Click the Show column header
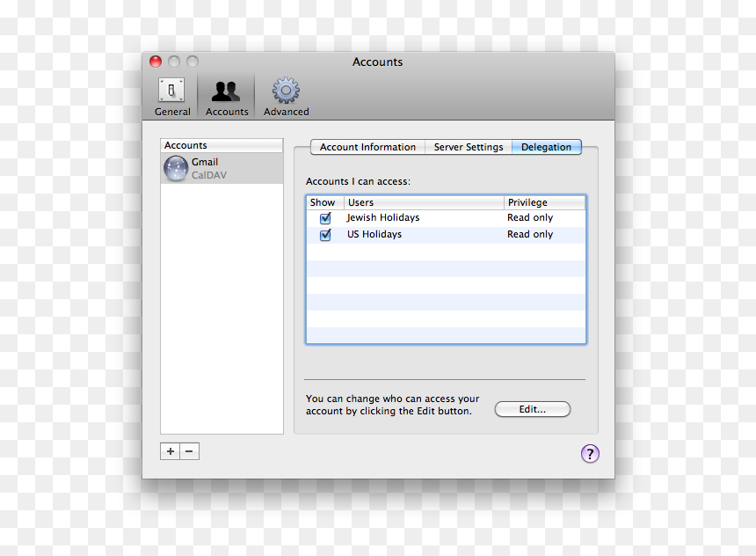The height and width of the screenshot is (556, 756). [325, 202]
